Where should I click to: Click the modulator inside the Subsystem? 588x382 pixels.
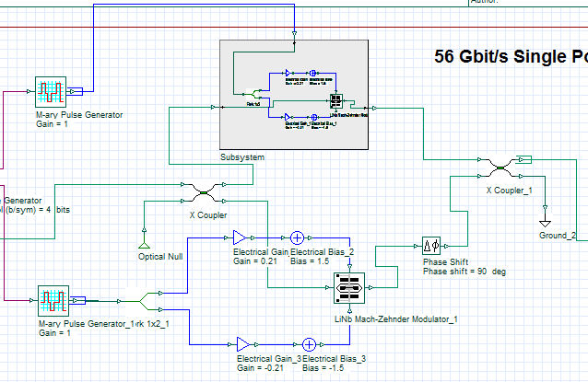point(336,101)
